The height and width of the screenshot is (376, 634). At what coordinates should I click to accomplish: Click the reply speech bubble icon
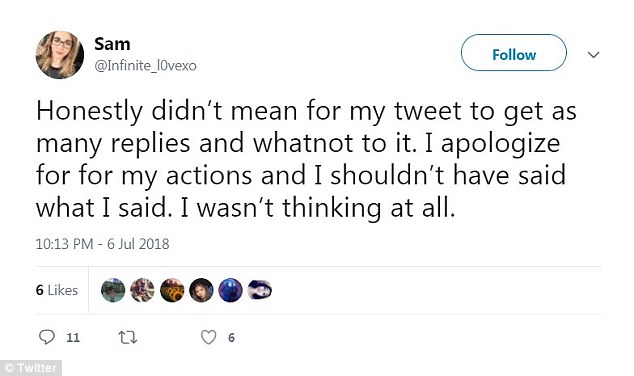point(46,337)
